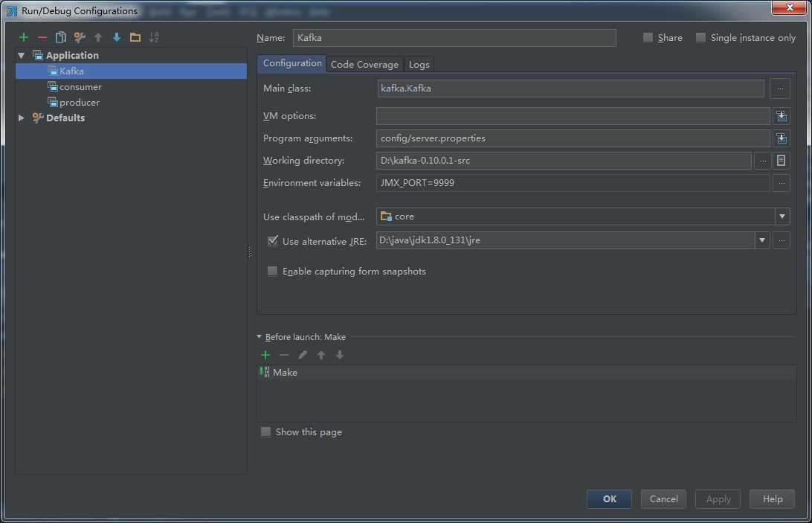The height and width of the screenshot is (523, 812).
Task: Remove the selected configuration with the minus icon
Action: tap(42, 37)
